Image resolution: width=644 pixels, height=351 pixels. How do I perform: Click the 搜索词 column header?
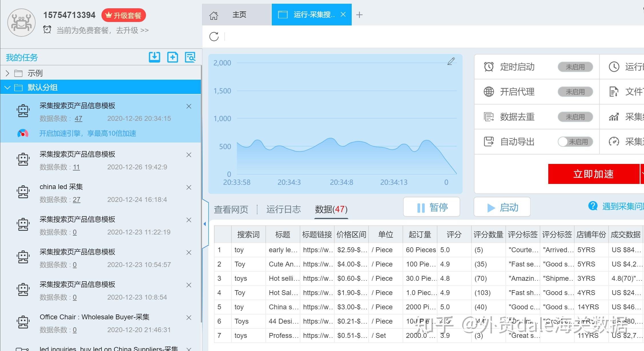pyautogui.click(x=248, y=234)
